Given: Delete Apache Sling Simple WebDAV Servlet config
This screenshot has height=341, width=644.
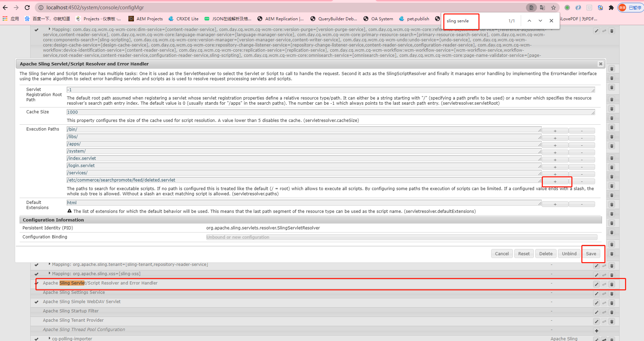Looking at the screenshot, I should [612, 303].
